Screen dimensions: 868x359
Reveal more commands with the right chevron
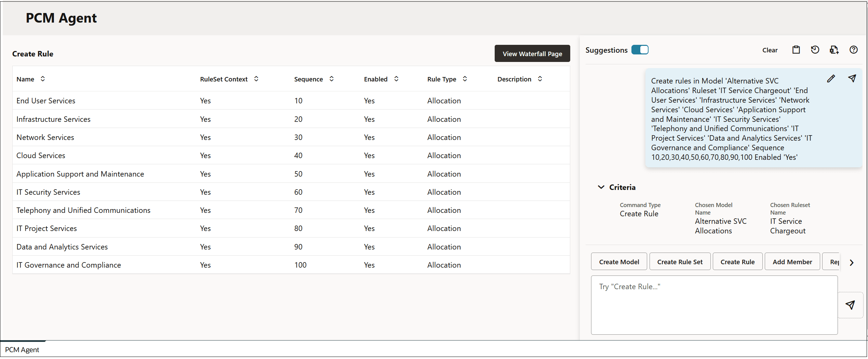tap(852, 262)
